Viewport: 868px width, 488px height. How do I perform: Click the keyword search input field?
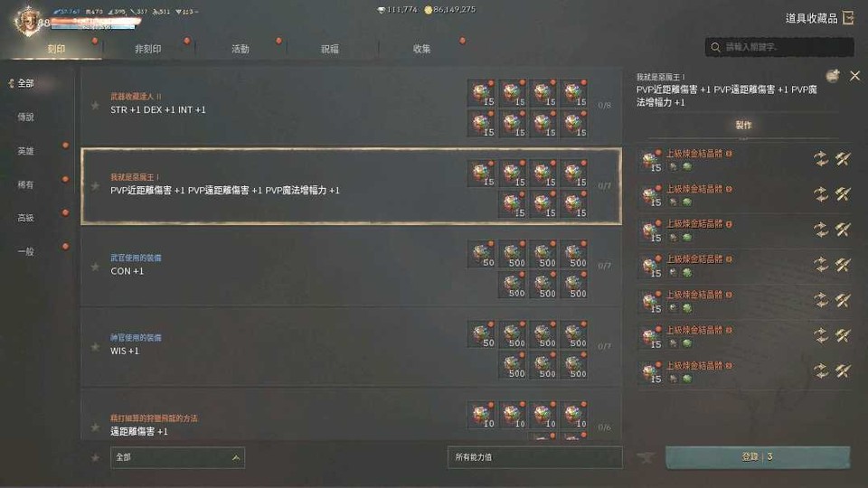pyautogui.click(x=779, y=47)
